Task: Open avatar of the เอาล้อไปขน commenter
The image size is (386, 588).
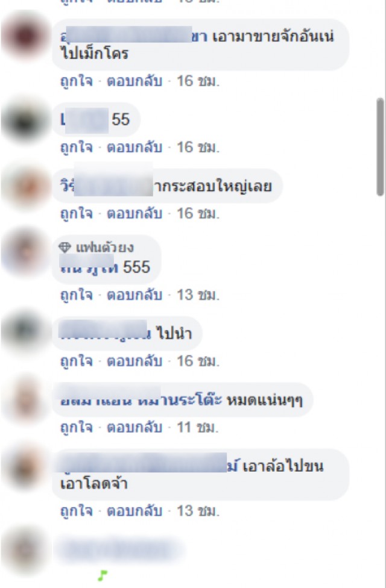Action: click(x=25, y=468)
